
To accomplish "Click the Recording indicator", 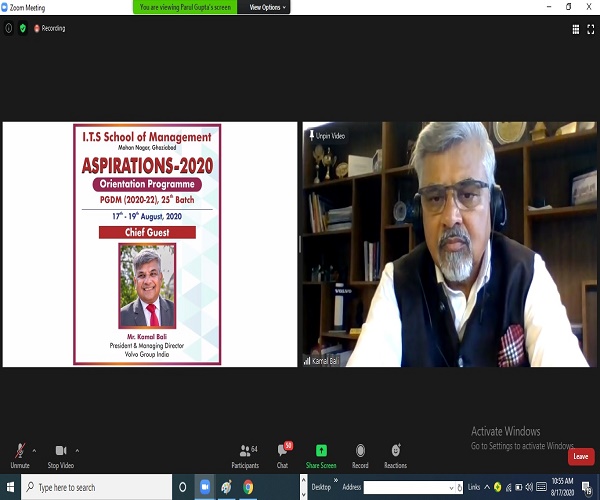I will coord(50,28).
